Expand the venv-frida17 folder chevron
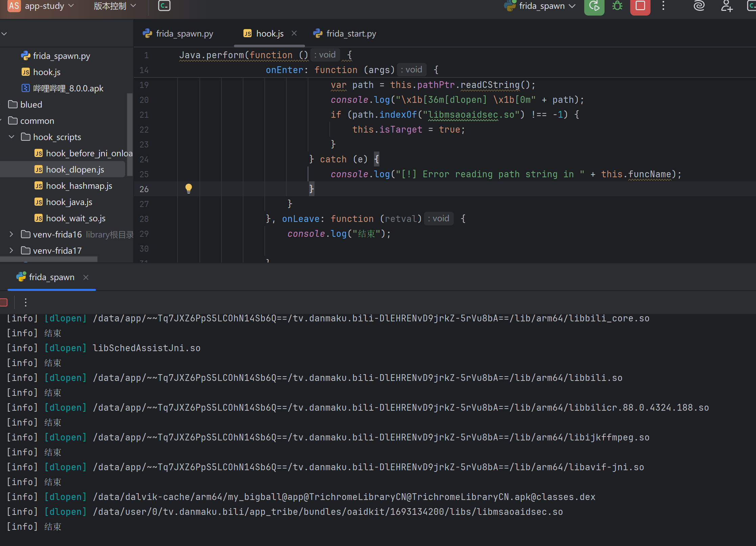The image size is (756, 546). click(x=11, y=250)
